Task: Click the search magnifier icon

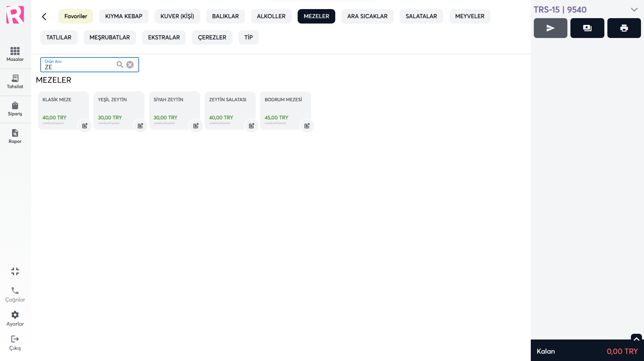Action: pyautogui.click(x=120, y=65)
